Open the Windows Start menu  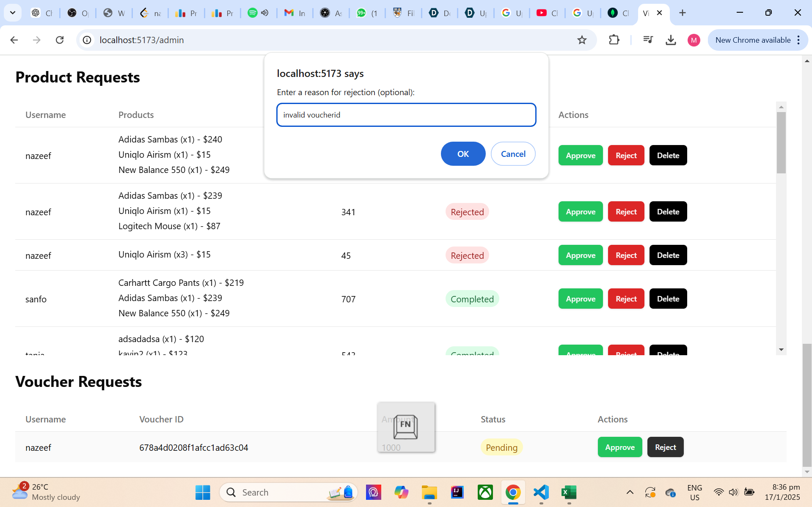click(203, 492)
